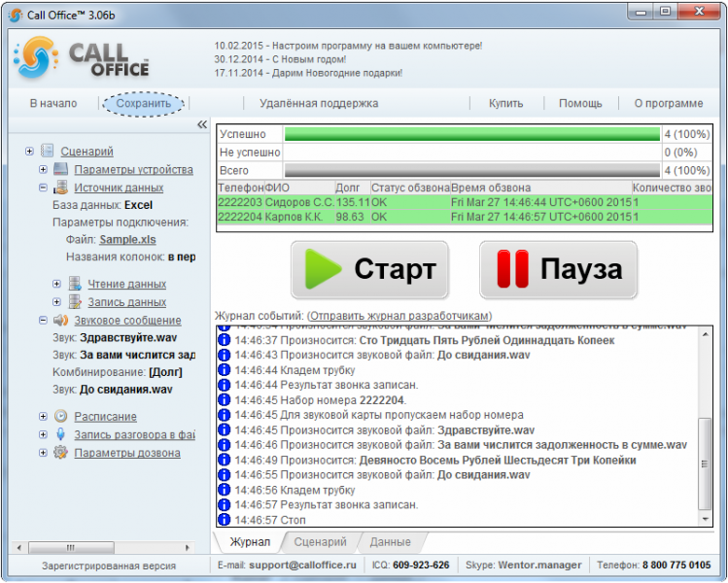Expand the Сценарий tree node
This screenshot has height=583, width=728.
[29, 151]
